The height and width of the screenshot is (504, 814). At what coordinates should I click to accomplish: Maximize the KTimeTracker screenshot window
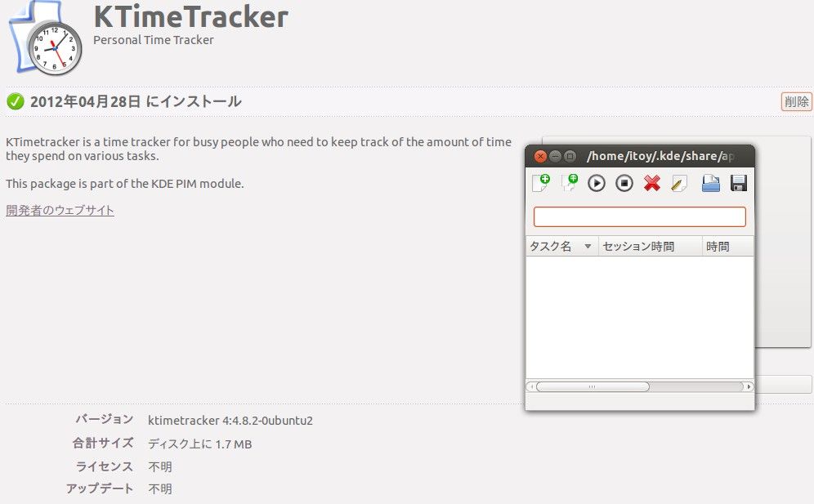pos(570,156)
